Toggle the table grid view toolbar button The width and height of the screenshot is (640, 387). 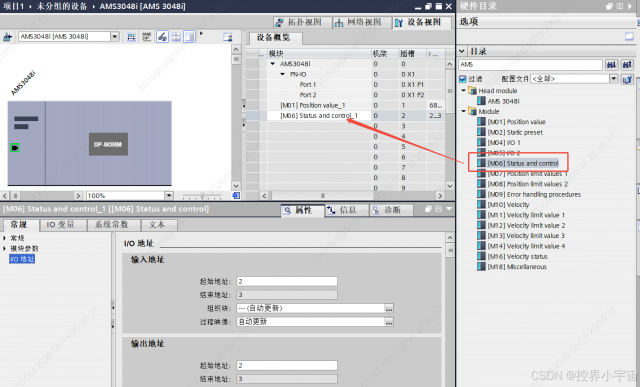[176, 37]
